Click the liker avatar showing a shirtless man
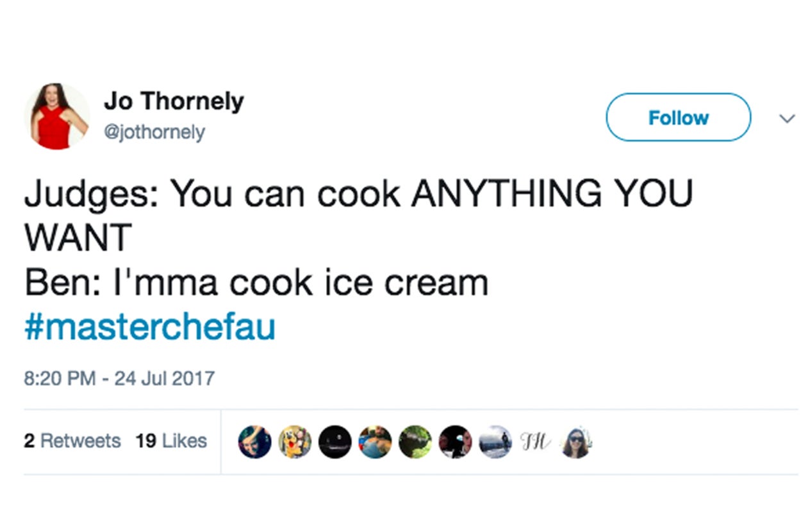The image size is (801, 532). 375,442
